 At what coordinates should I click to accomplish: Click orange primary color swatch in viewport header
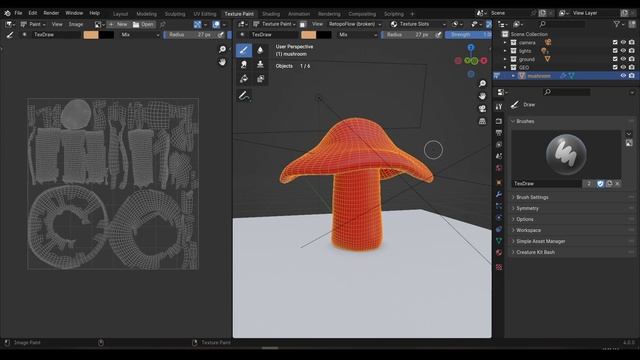coord(308,35)
